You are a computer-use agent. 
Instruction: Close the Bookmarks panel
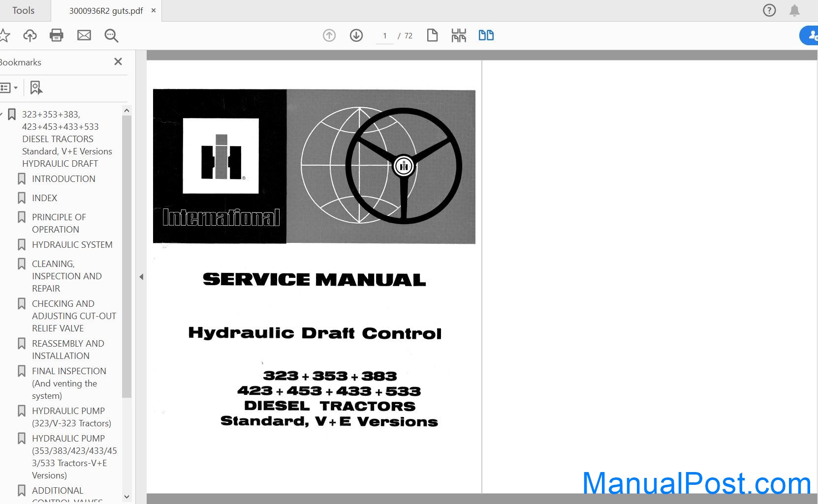(118, 61)
